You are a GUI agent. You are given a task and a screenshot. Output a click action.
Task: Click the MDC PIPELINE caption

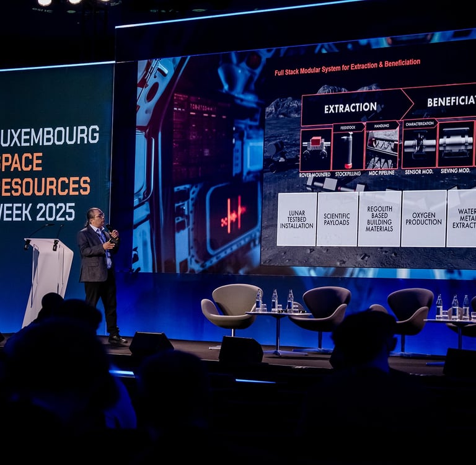pyautogui.click(x=382, y=172)
